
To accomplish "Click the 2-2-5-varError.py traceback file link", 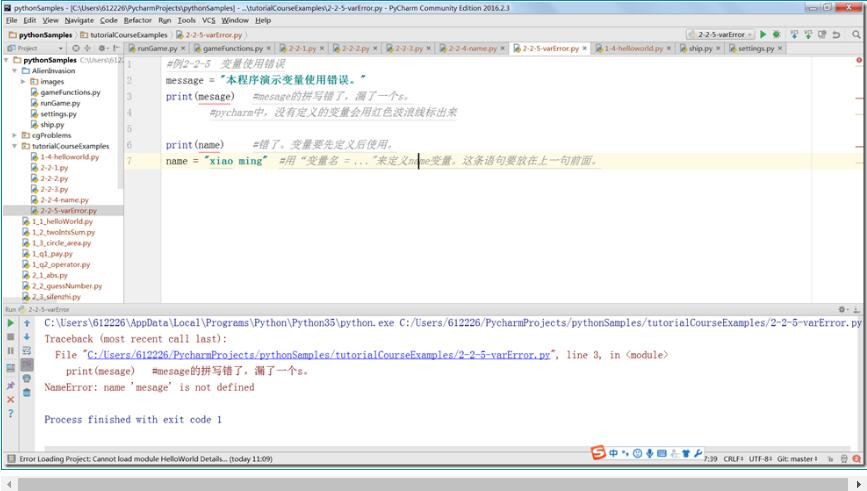I will 319,354.
